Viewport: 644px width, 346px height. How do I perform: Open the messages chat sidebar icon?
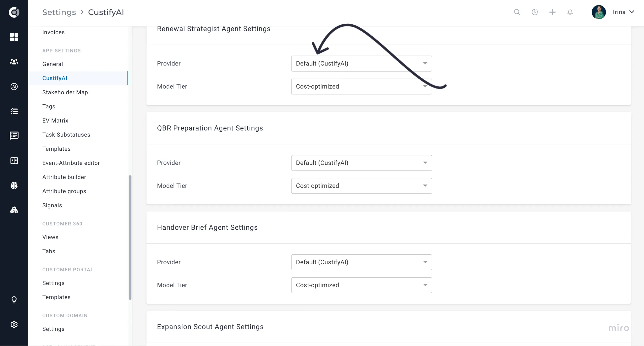tap(14, 136)
